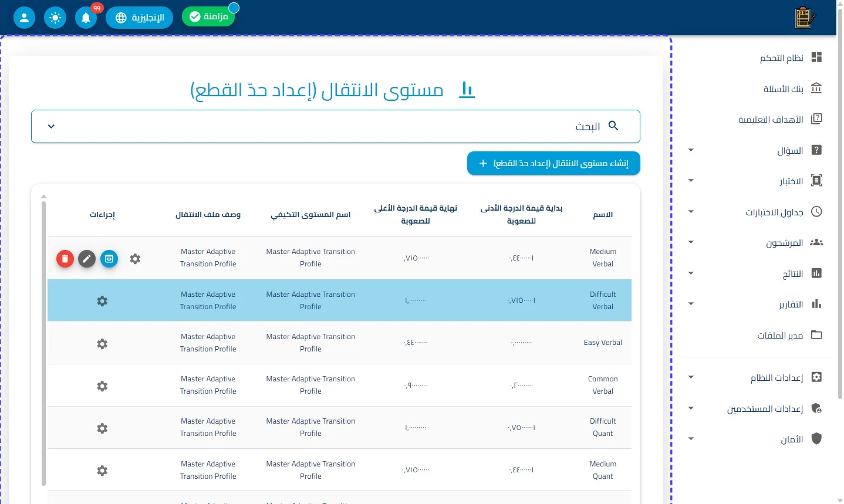Click the exam app logo
This screenshot has width=844, height=504.
(x=804, y=18)
